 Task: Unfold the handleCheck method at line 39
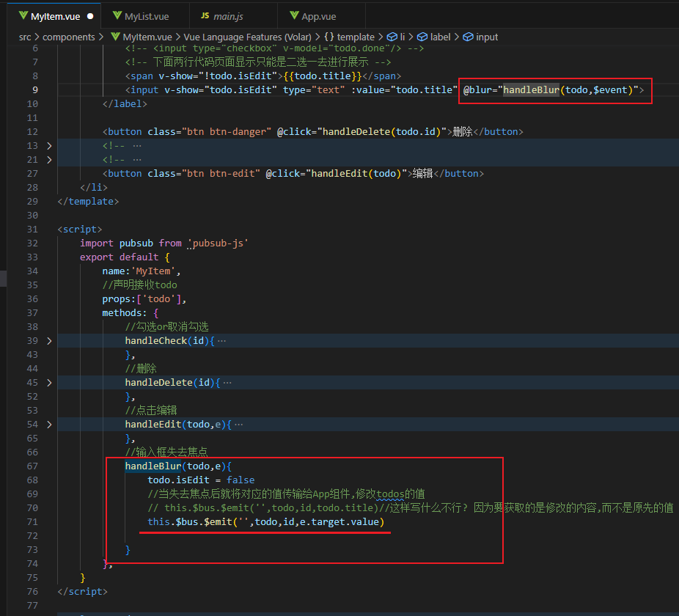49,341
